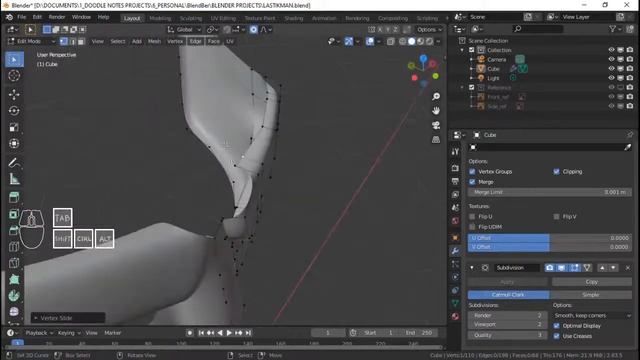Click play animation button in timeline
The height and width of the screenshot is (360, 640).
[229, 333]
